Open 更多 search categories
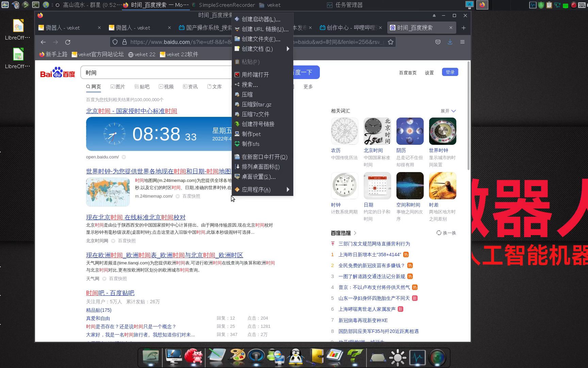This screenshot has width=588, height=368. click(x=308, y=87)
